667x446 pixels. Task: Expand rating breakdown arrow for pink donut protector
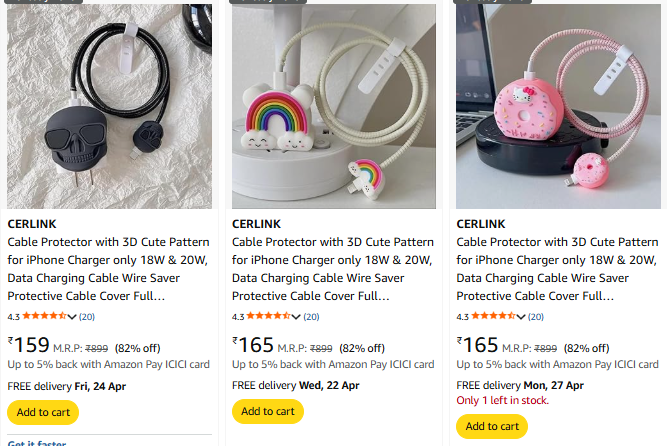click(522, 317)
